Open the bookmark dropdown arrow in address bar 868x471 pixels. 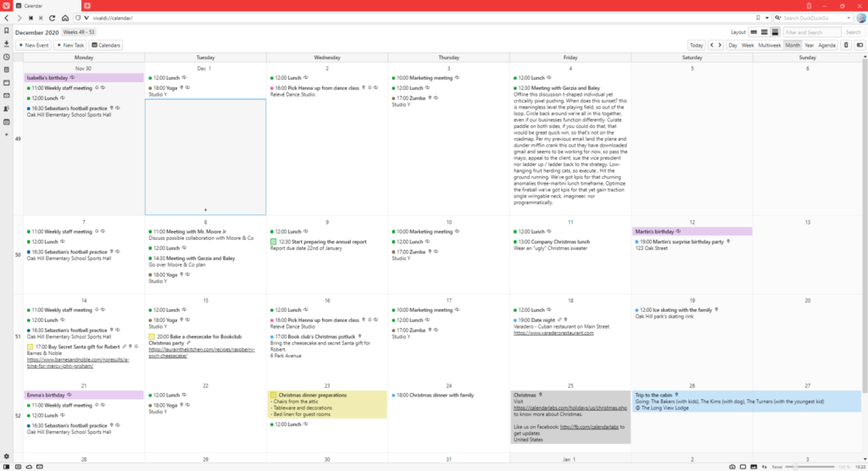point(766,19)
